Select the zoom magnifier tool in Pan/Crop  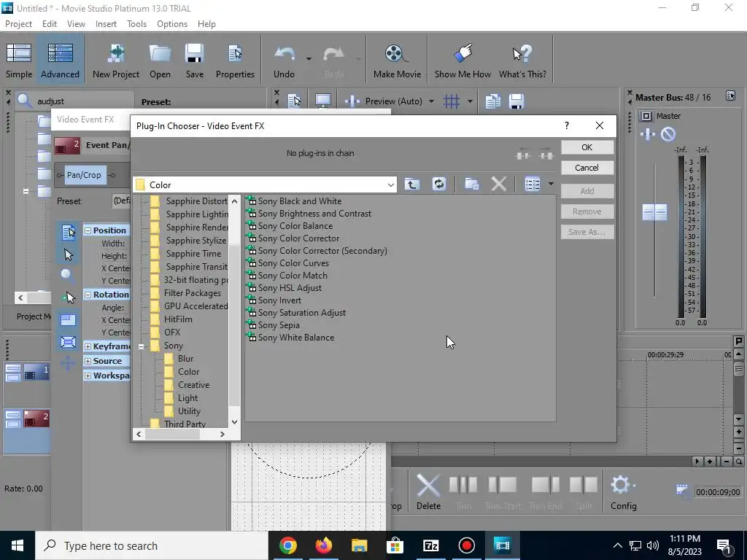point(67,275)
